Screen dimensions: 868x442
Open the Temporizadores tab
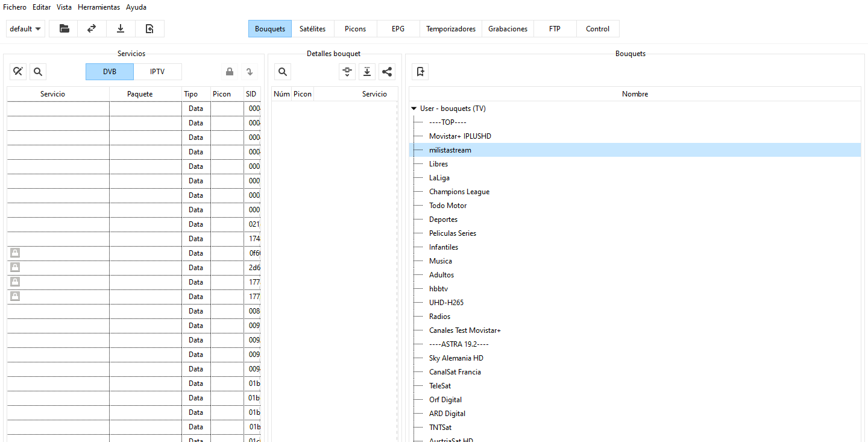click(x=450, y=29)
